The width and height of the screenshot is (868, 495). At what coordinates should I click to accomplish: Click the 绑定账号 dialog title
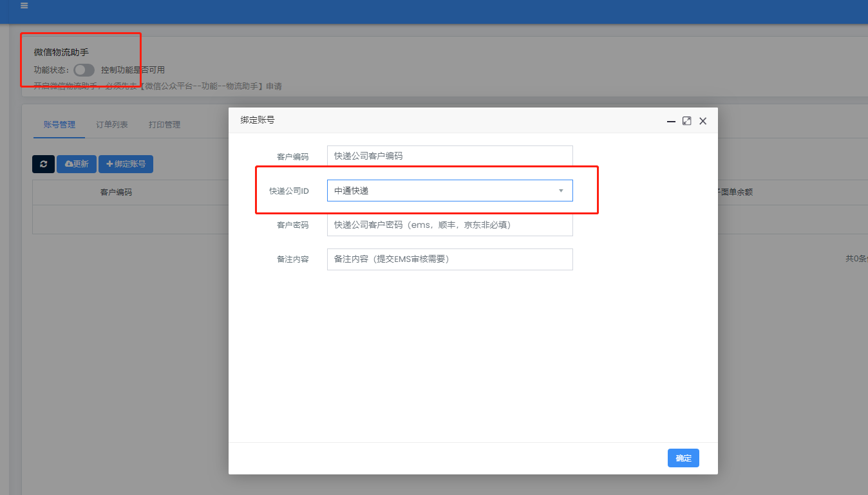(x=258, y=120)
